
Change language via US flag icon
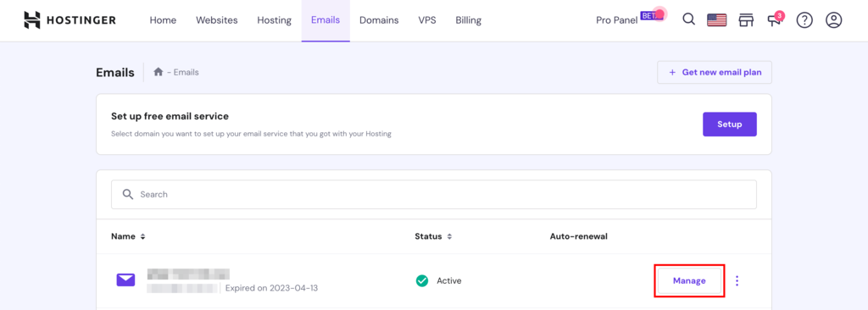(717, 20)
